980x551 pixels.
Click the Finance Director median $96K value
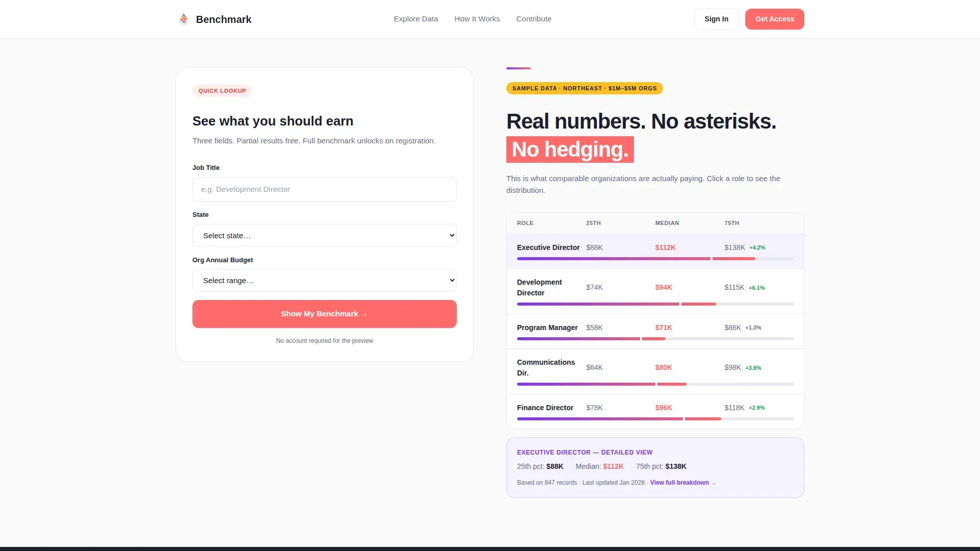[664, 408]
